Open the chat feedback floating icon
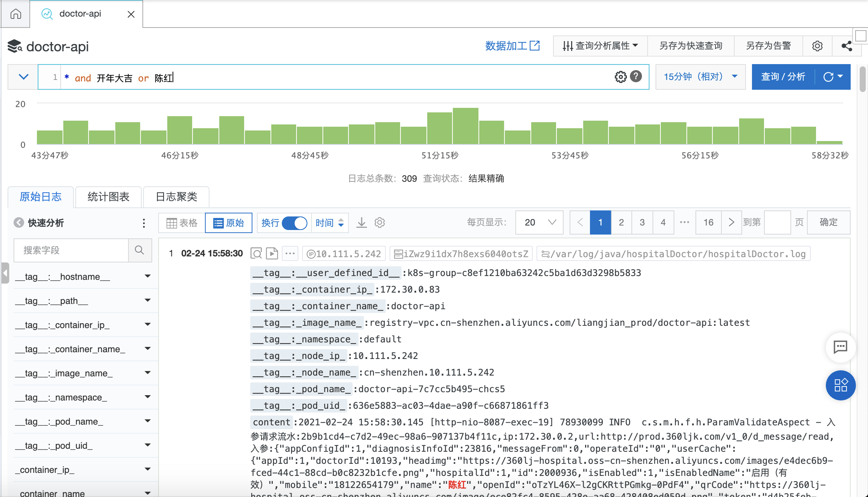868x497 pixels. [x=840, y=347]
